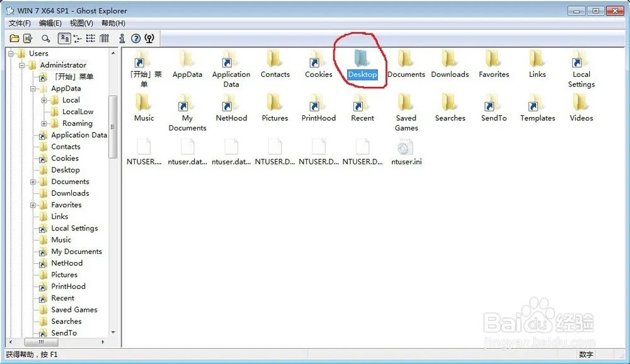
Task: Click the Extract toolbar icon
Action: click(28, 38)
